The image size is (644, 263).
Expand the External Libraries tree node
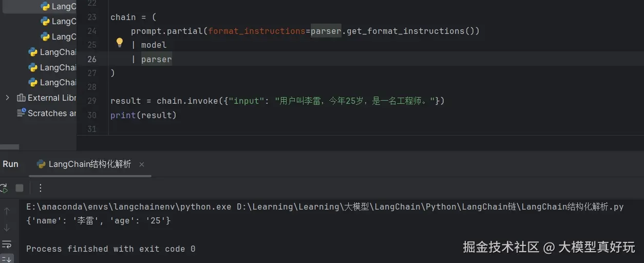[x=7, y=98]
